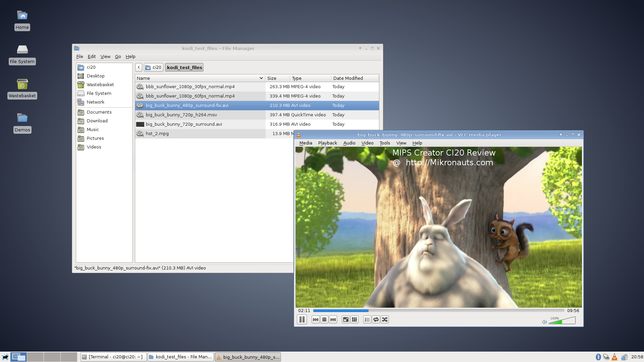Open ci20 home in sidebar

pos(104,67)
